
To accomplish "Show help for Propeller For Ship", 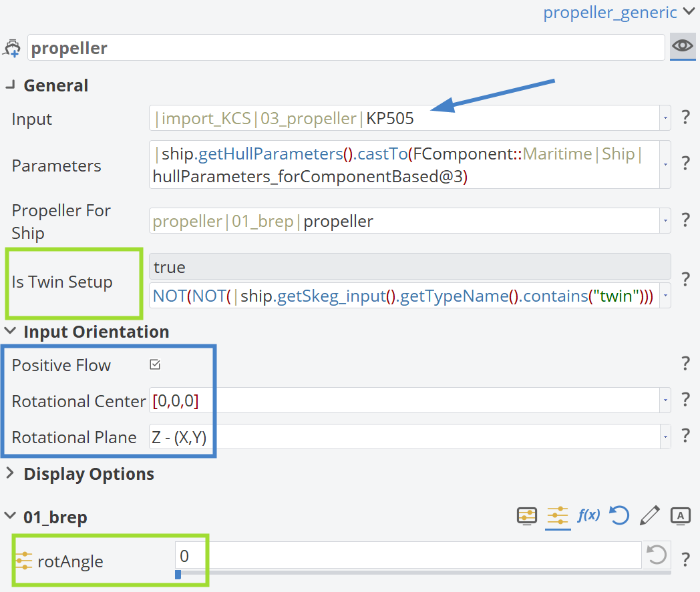I will pyautogui.click(x=686, y=220).
